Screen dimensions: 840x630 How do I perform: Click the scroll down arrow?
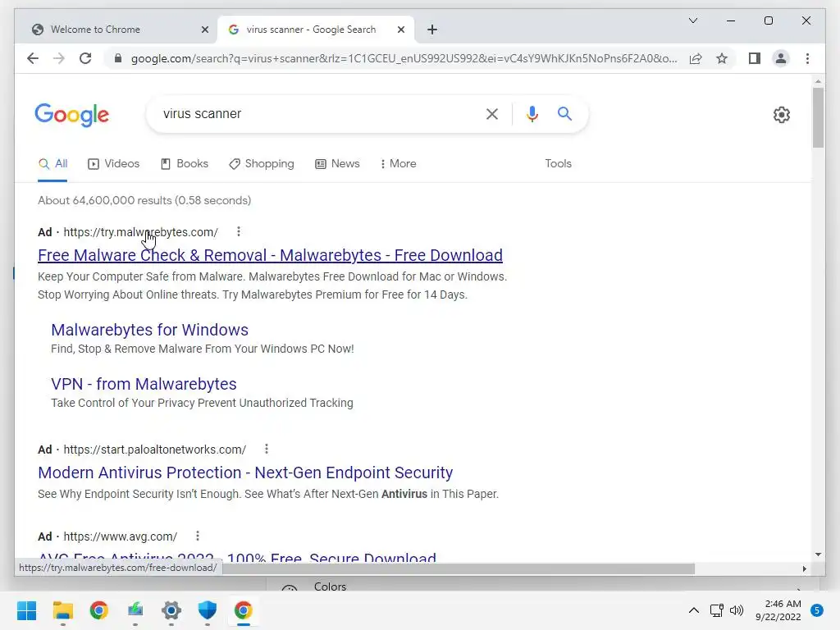[818, 555]
